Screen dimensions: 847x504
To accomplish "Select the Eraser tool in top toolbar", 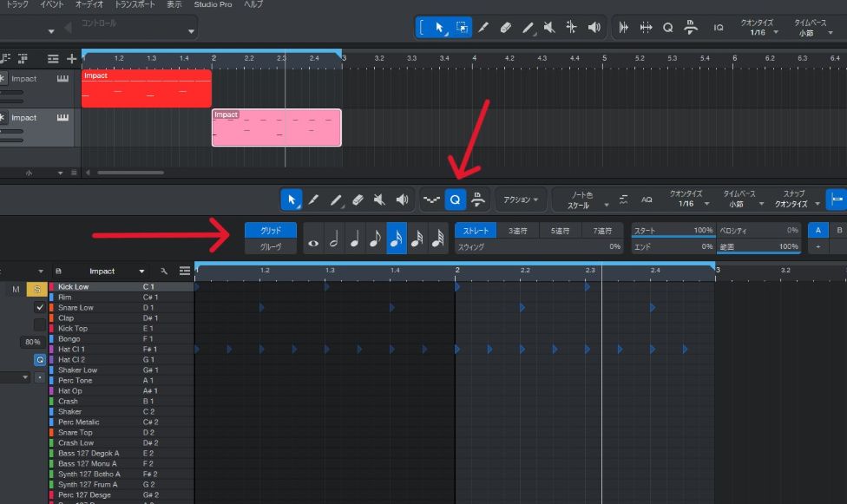I will point(506,27).
